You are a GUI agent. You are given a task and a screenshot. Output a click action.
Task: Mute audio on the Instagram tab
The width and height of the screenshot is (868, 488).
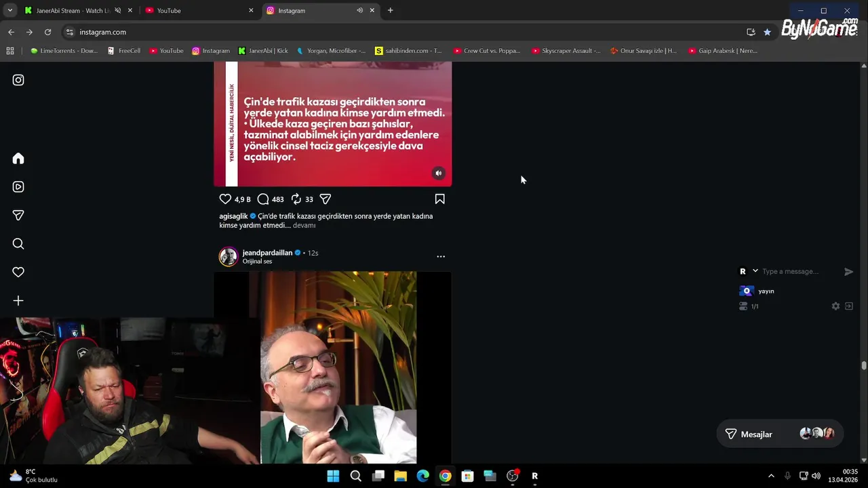coord(360,11)
